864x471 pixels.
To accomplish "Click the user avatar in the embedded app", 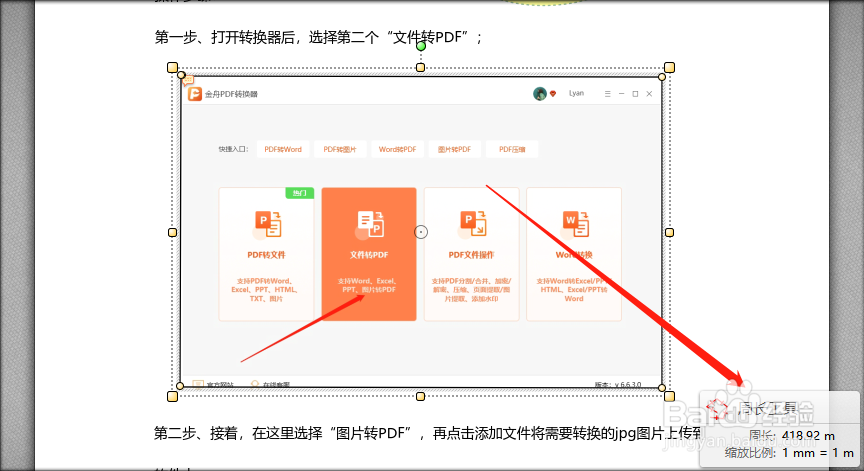I will pyautogui.click(x=539, y=94).
